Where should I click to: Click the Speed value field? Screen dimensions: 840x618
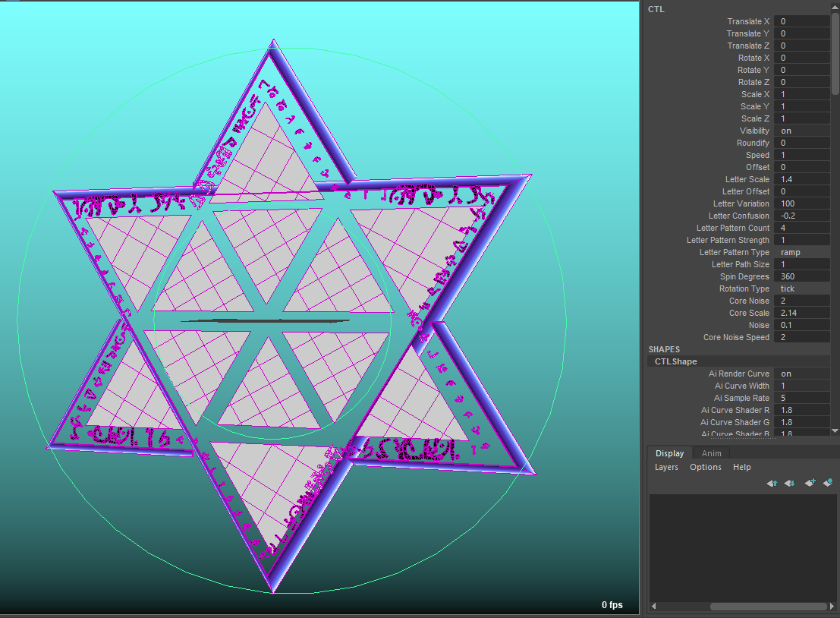coord(802,155)
